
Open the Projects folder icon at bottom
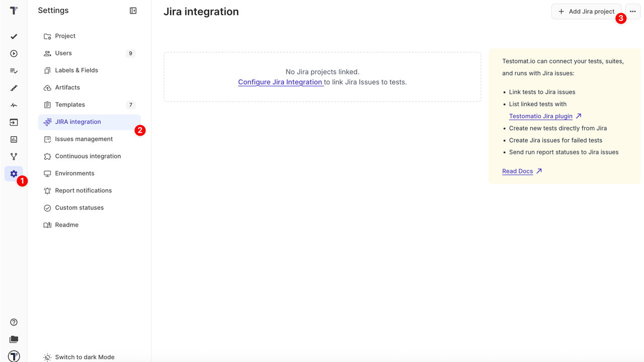[14, 339]
